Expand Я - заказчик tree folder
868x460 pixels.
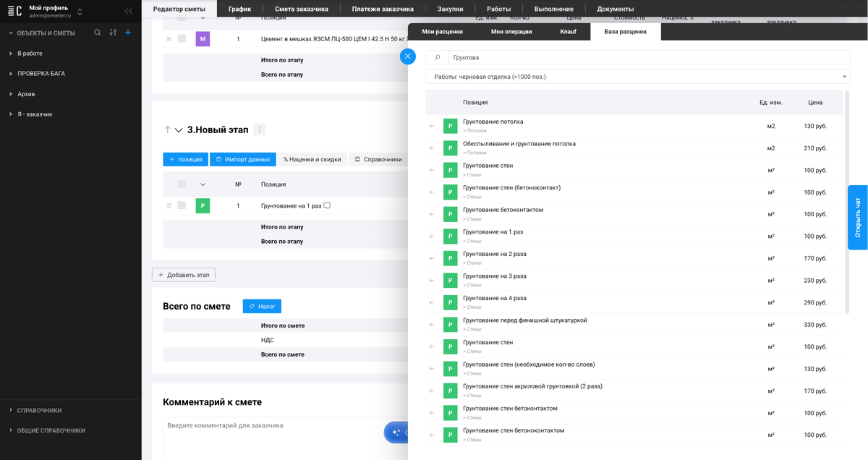click(x=11, y=114)
